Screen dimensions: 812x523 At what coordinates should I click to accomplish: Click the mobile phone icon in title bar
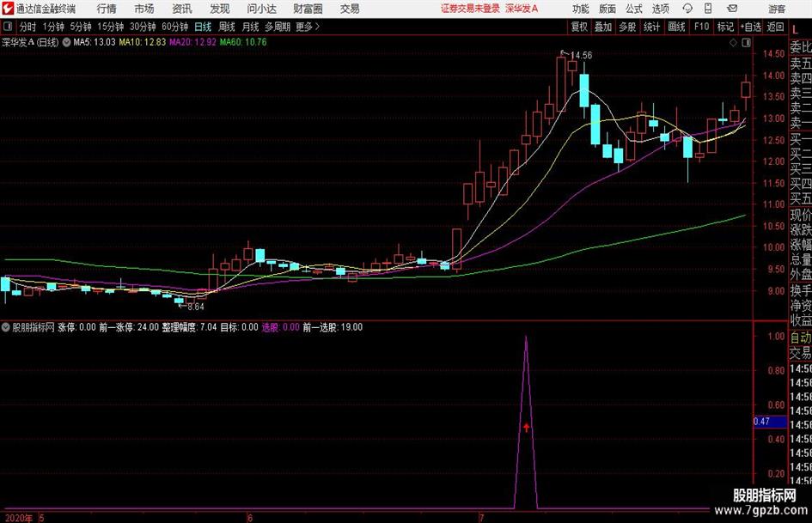[x=708, y=9]
